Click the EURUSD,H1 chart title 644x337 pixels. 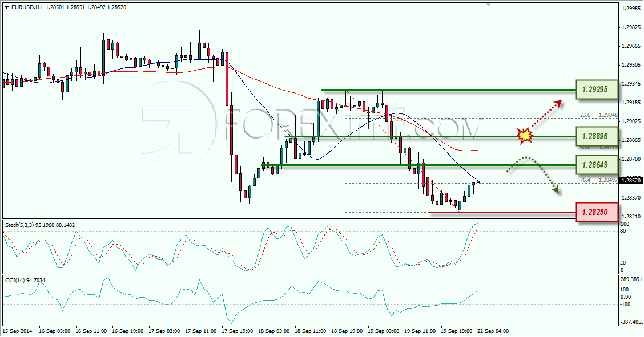tap(26, 7)
